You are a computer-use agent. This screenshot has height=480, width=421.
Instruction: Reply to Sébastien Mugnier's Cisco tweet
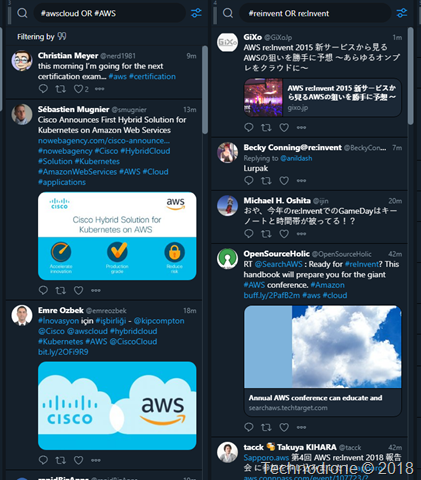tap(43, 290)
